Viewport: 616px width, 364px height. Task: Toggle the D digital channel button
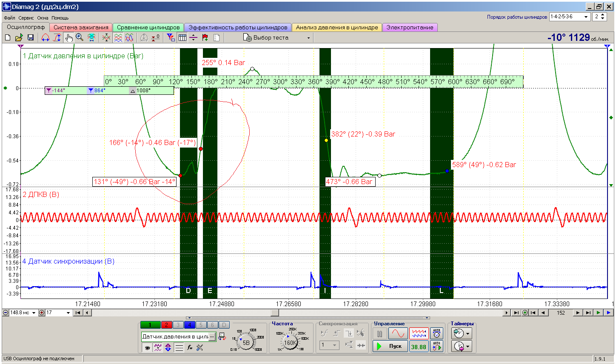[224, 325]
